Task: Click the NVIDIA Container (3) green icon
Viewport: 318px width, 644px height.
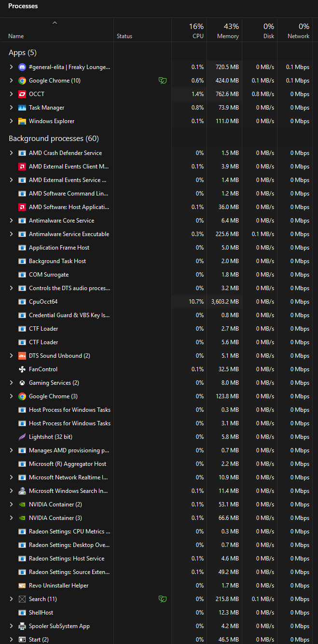Action: point(22,518)
